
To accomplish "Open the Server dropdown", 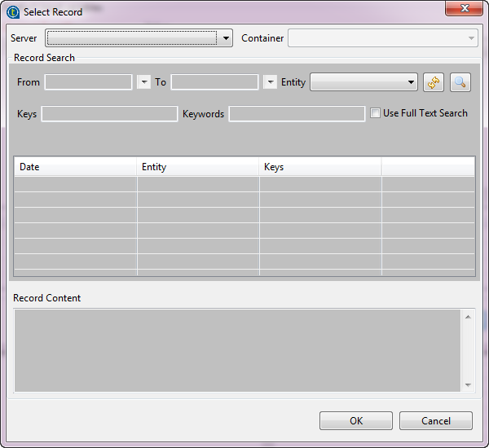I will pos(139,38).
